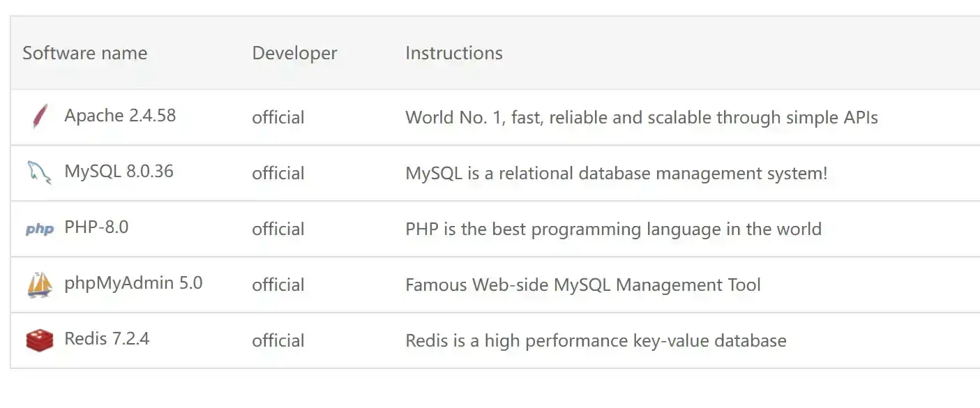Click the Redis row's official developer label
Viewport: 980px width, 408px height.
(x=278, y=340)
